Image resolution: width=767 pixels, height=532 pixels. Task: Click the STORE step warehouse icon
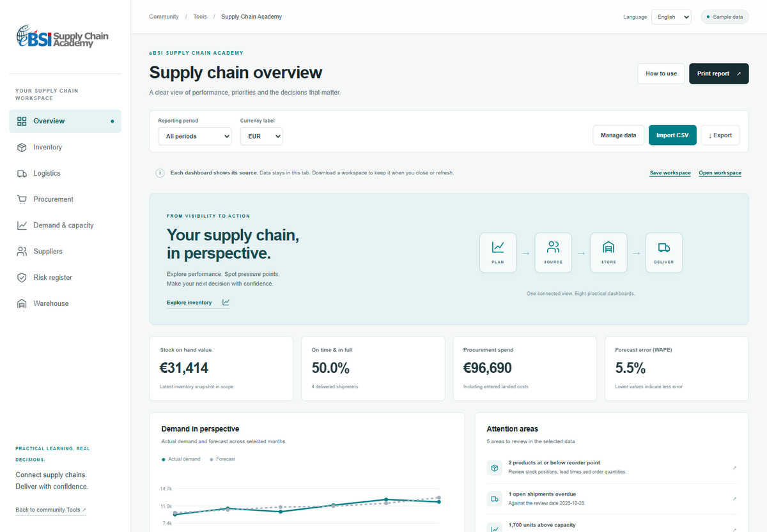coord(608,247)
